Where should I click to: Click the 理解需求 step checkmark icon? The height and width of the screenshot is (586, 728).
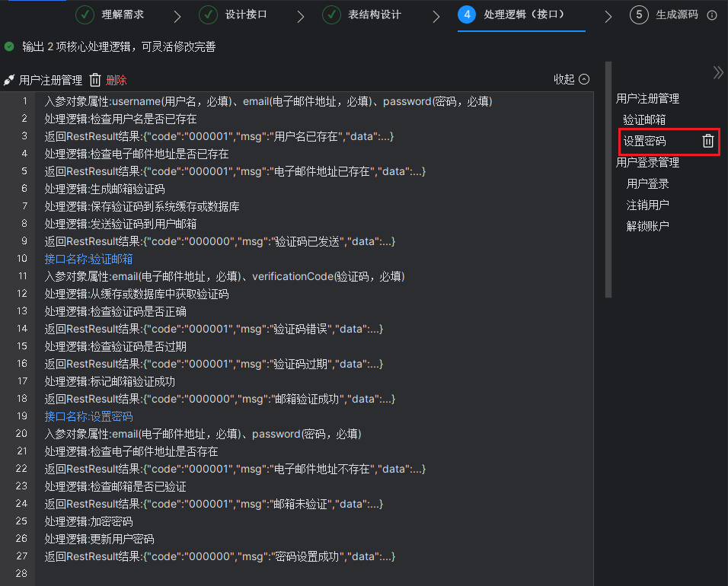point(85,15)
